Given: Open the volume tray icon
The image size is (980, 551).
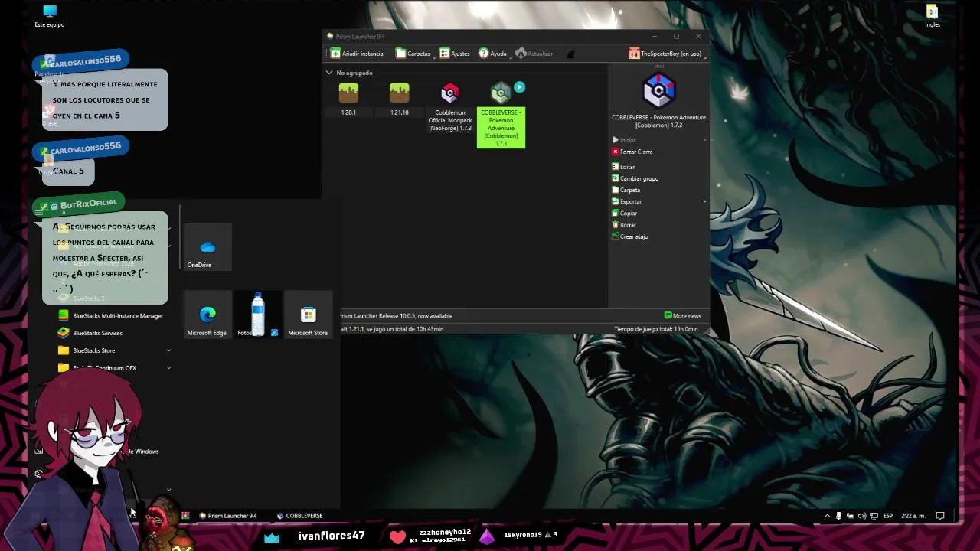Looking at the screenshot, I should (x=862, y=516).
